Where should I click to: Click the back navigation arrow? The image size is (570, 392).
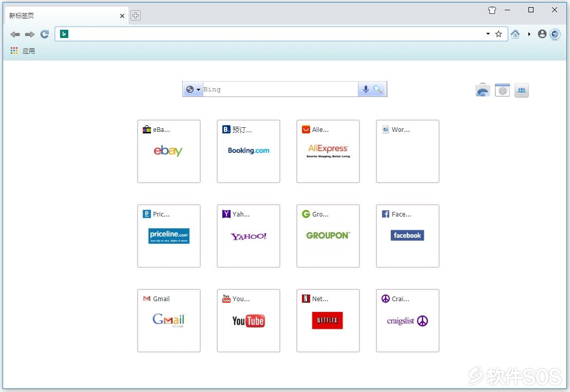click(x=15, y=34)
